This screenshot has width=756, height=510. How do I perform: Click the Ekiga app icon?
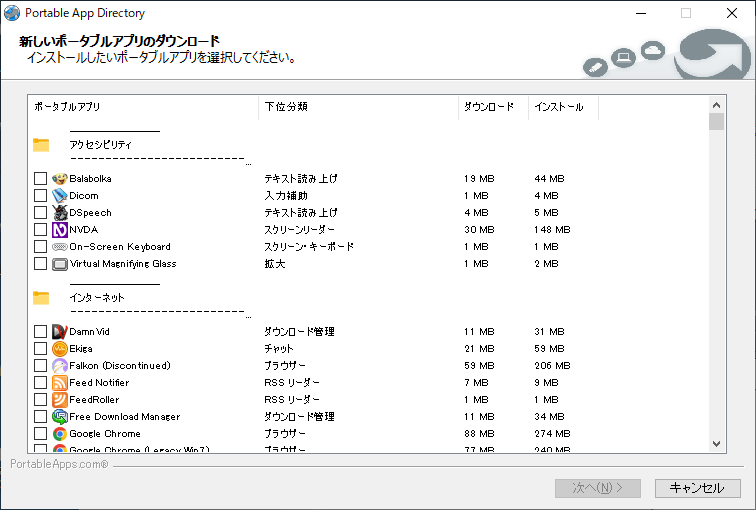click(x=60, y=349)
